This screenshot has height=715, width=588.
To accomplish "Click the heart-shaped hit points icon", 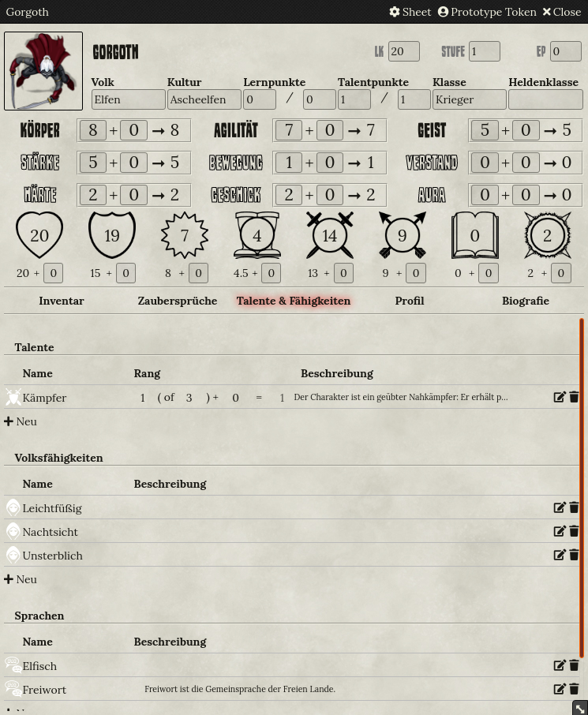I will click(x=39, y=235).
